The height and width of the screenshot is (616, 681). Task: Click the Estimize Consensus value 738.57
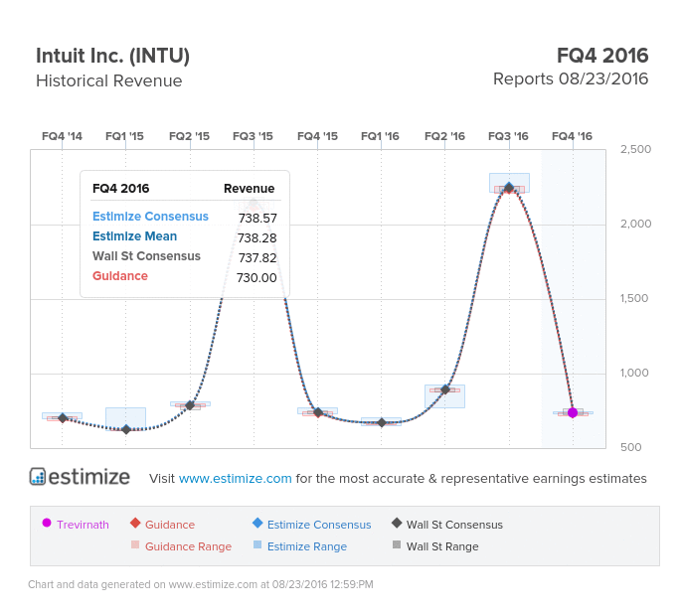(x=257, y=218)
